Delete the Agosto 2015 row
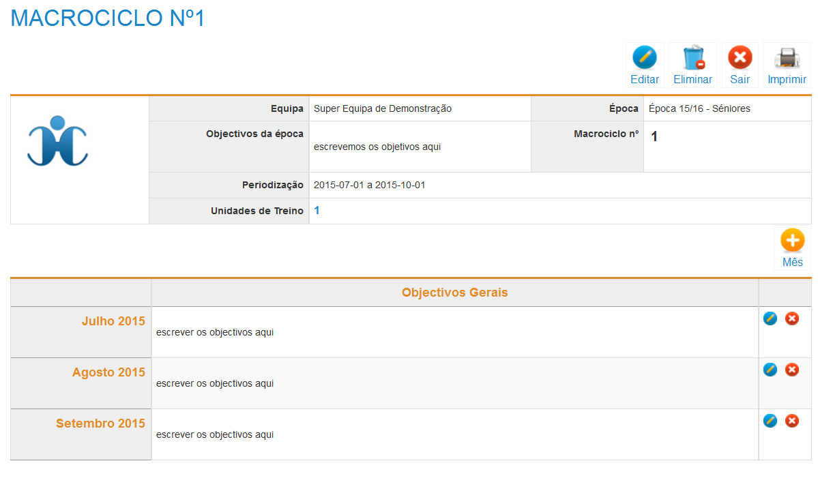This screenshot has width=818, height=504. point(792,370)
